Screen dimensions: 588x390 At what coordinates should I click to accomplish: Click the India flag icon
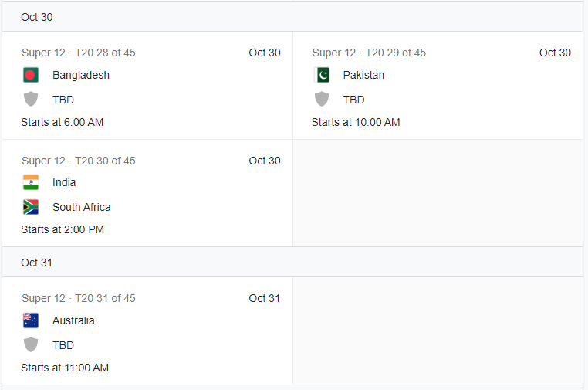(31, 182)
